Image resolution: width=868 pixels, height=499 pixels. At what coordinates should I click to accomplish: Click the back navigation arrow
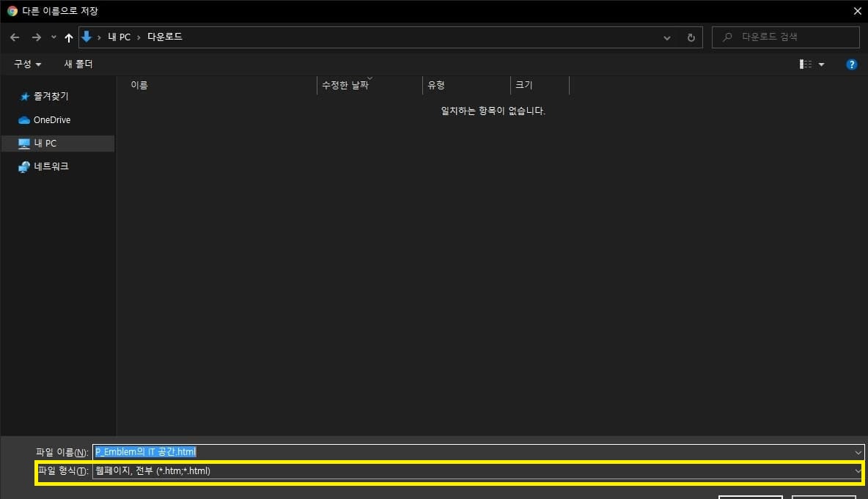pyautogui.click(x=15, y=37)
